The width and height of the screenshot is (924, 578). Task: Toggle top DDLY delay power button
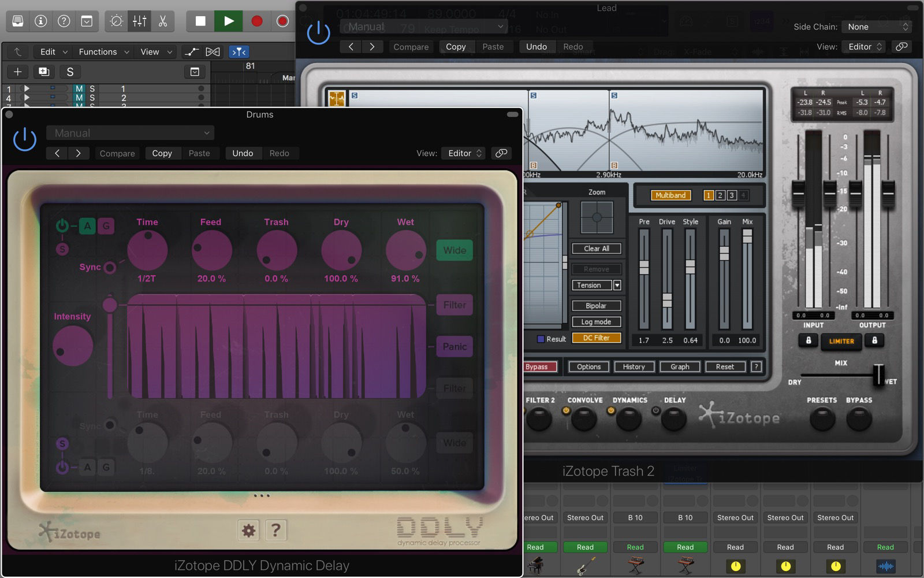pos(62,225)
